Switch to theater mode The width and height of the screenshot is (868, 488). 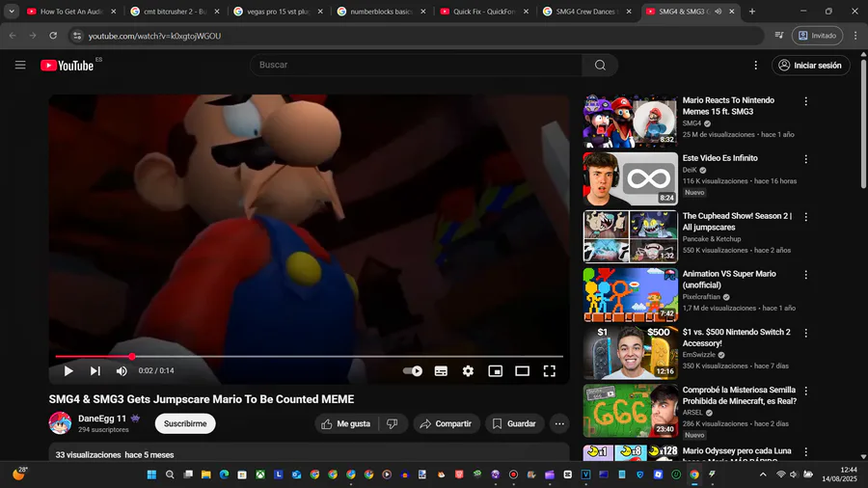tap(522, 370)
